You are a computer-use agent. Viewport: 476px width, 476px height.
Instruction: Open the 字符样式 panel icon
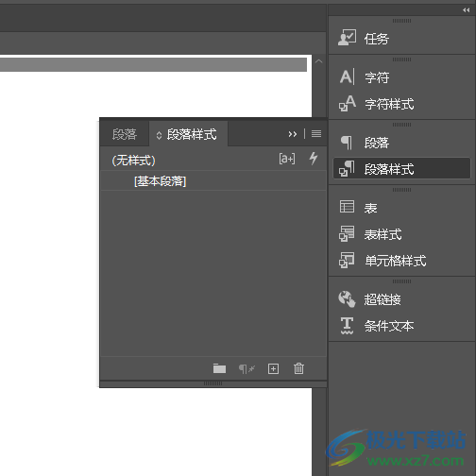point(347,103)
